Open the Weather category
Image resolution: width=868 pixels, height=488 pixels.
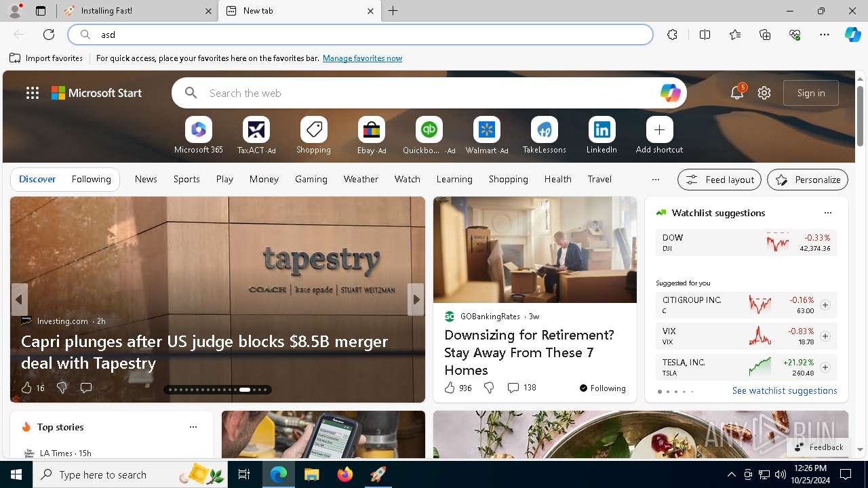coord(361,180)
